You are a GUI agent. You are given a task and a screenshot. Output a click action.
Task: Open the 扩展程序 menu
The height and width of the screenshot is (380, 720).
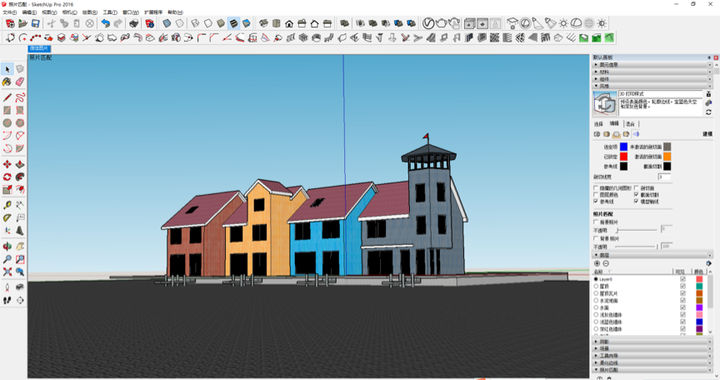point(153,12)
